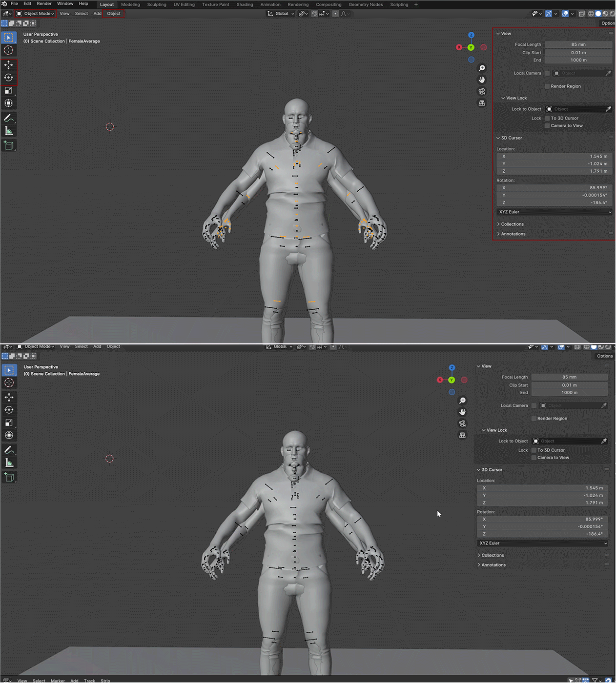Image resolution: width=616 pixels, height=683 pixels.
Task: Click the Focal Length 85 mm slider in upper panel
Action: click(578, 44)
